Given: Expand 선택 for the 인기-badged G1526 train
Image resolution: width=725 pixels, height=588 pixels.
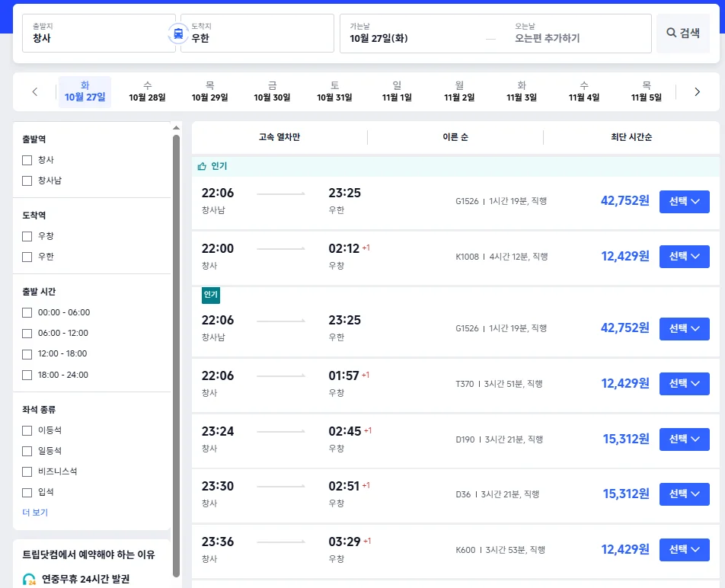Looking at the screenshot, I should click(685, 329).
